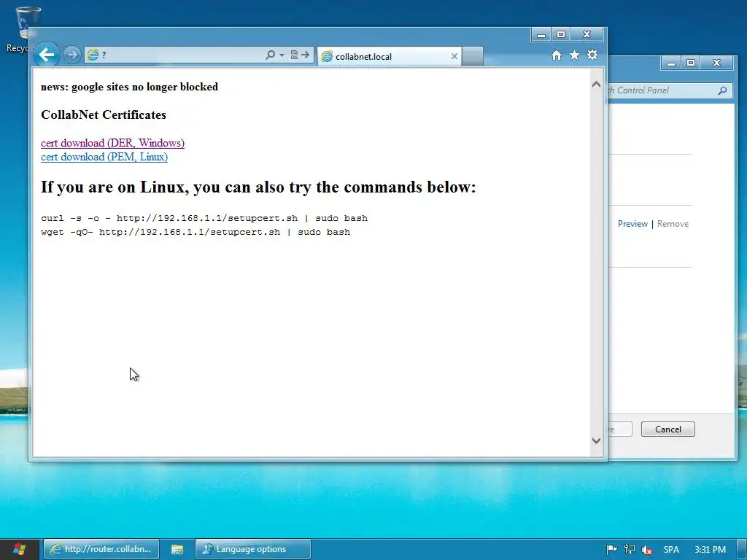Open network tray icon
The width and height of the screenshot is (747, 560).
tap(630, 550)
